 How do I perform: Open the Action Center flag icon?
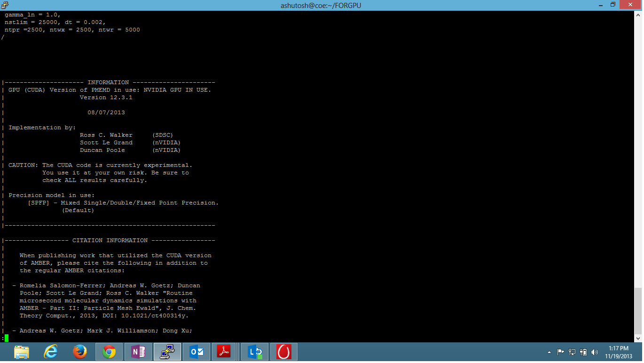[561, 352]
